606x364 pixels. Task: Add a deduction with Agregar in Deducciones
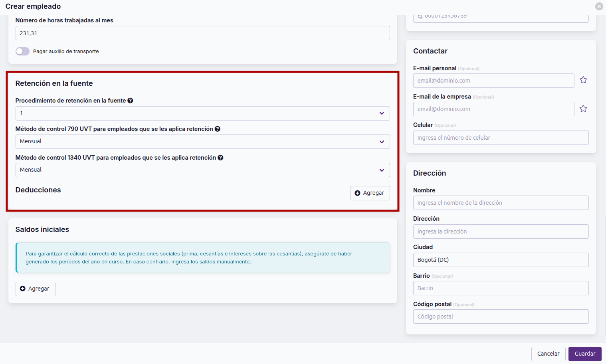click(370, 193)
